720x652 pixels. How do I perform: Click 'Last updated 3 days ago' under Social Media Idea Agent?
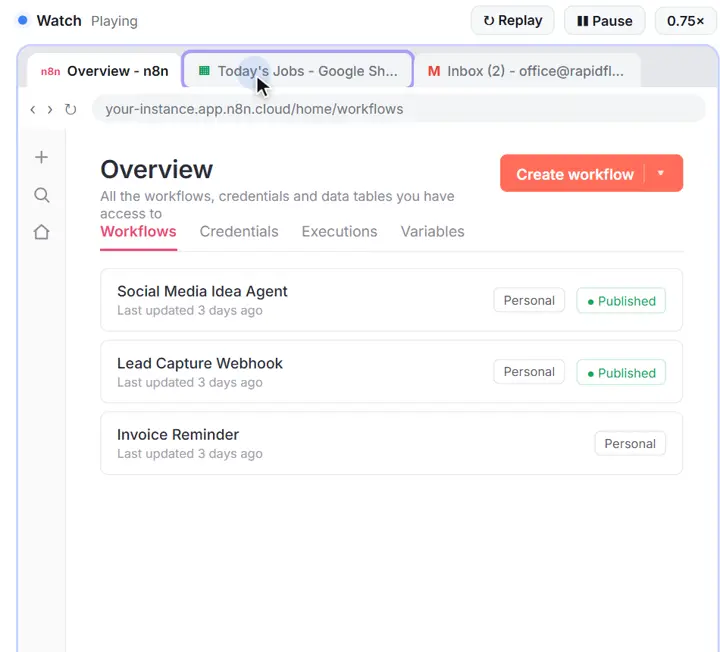tap(190, 310)
